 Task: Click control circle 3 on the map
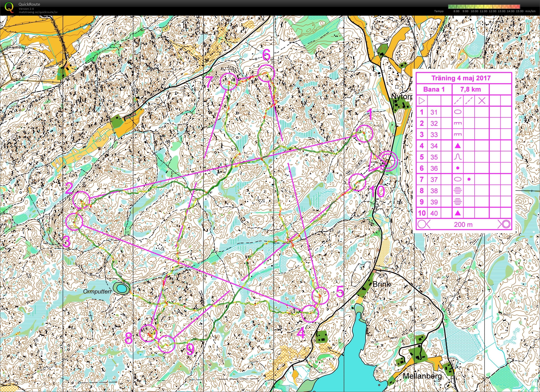[74, 222]
